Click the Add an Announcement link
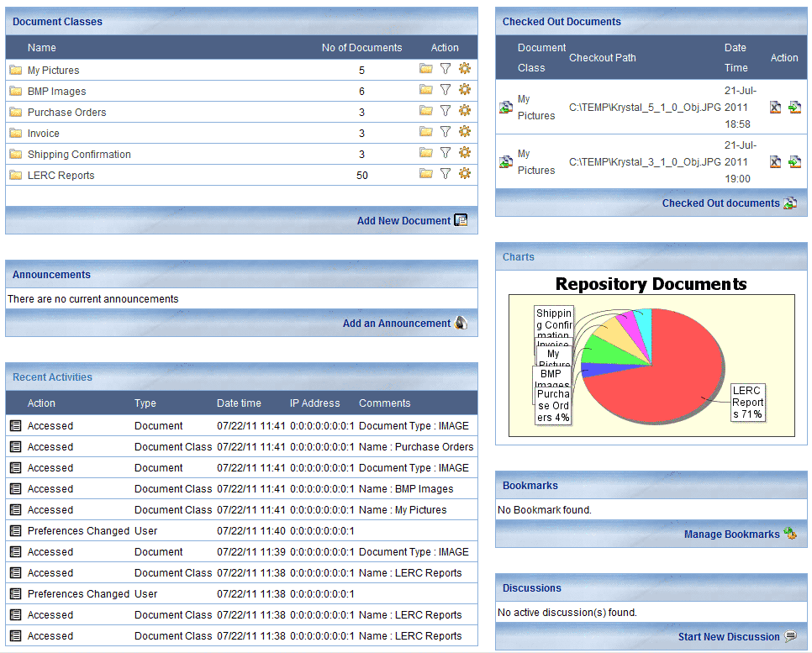This screenshot has height=653, width=812. tap(397, 323)
